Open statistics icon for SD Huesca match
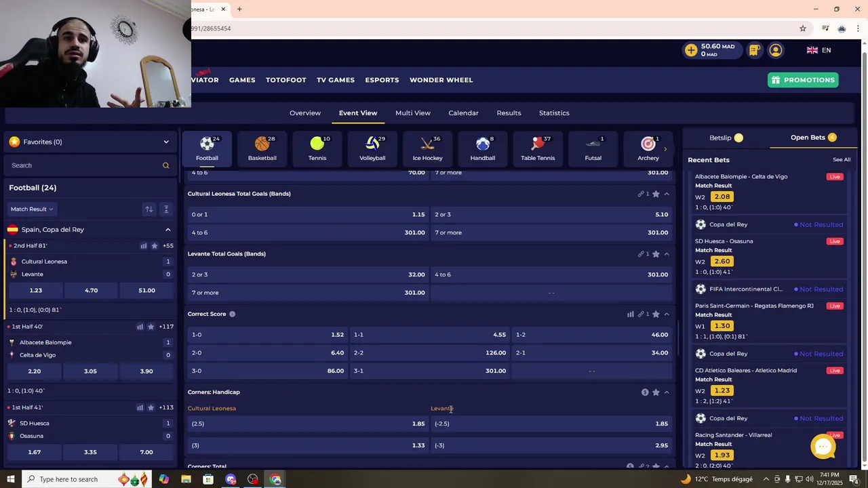The image size is (868, 488). (x=140, y=407)
